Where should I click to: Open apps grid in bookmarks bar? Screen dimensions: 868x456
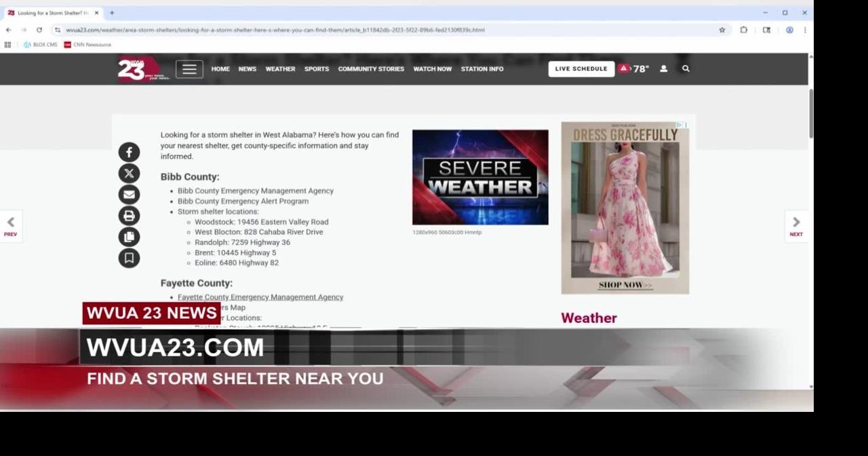(x=8, y=45)
